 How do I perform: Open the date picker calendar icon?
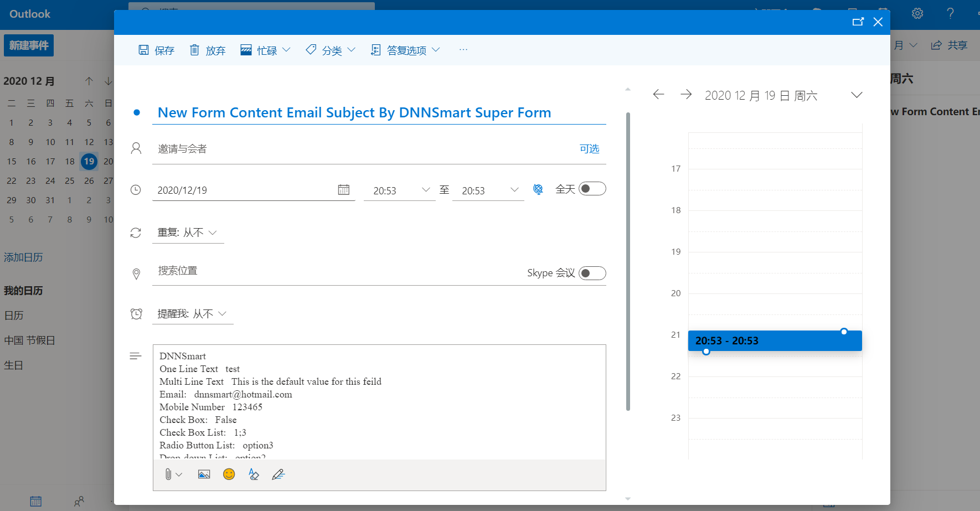(x=344, y=190)
